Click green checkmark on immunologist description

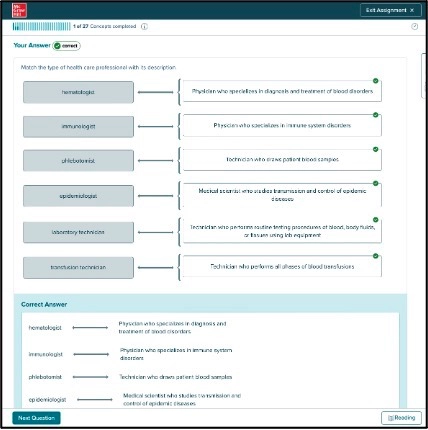pos(376,115)
